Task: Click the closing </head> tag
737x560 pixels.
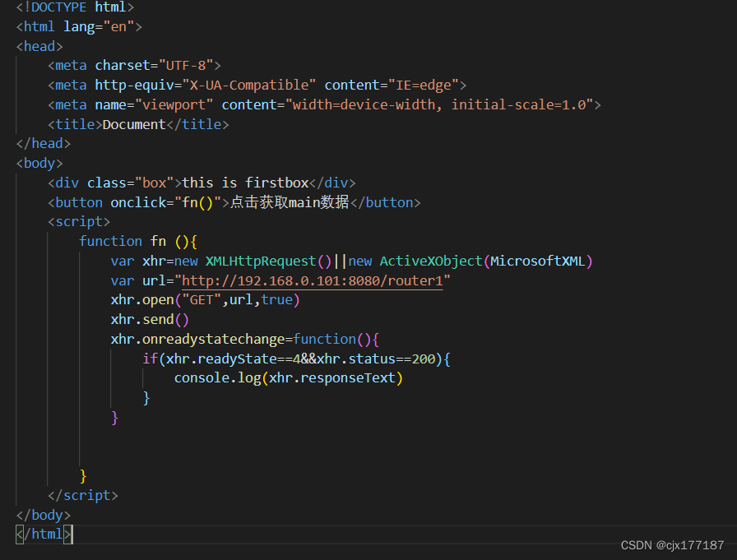Action: click(x=44, y=144)
